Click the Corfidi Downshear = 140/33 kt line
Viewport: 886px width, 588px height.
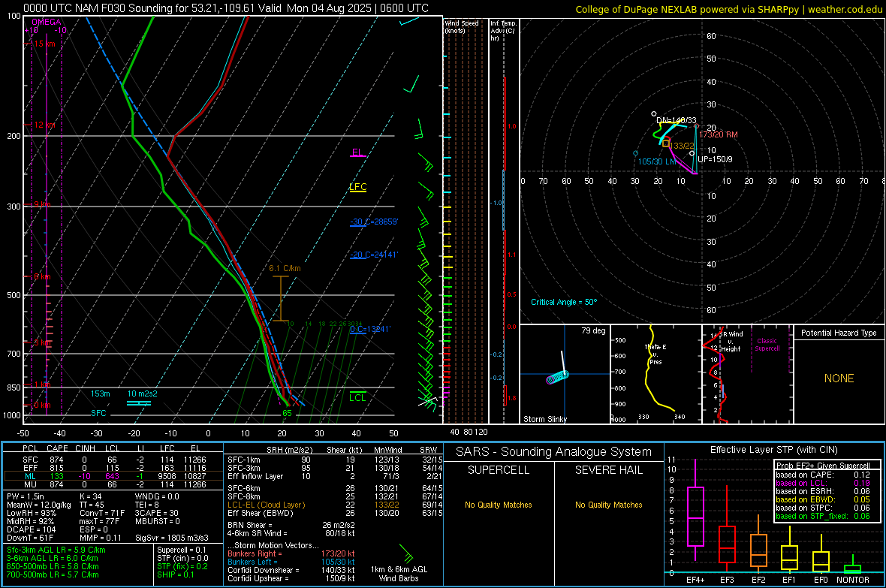tap(291, 570)
